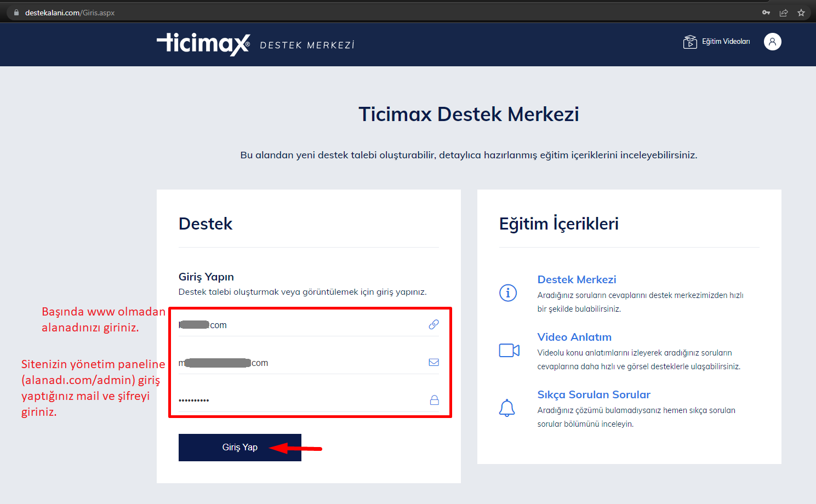The width and height of the screenshot is (816, 504).
Task: Click the Giriş Yap button
Action: tap(240, 448)
